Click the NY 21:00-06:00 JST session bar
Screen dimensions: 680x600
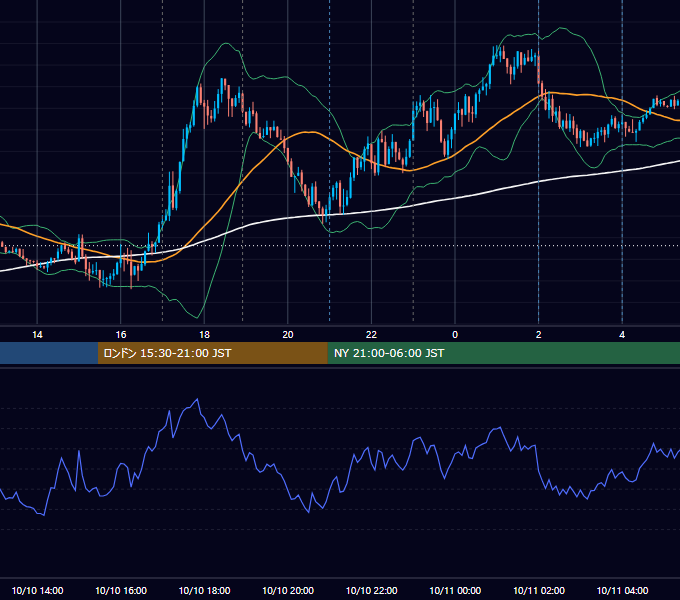(503, 353)
